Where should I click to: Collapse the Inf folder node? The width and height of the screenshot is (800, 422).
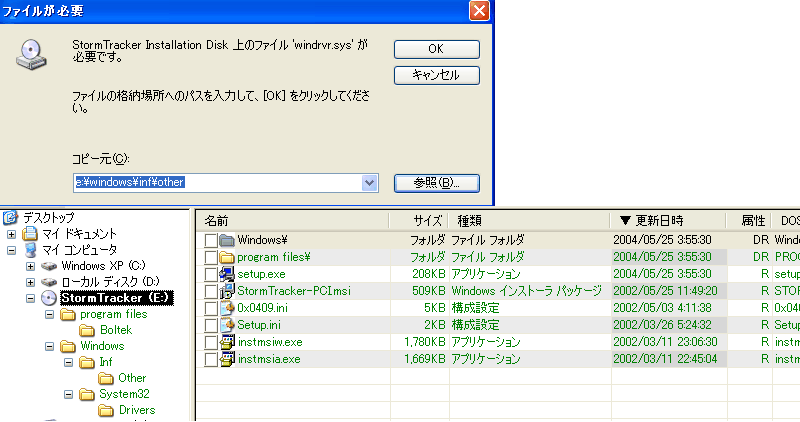(68, 362)
